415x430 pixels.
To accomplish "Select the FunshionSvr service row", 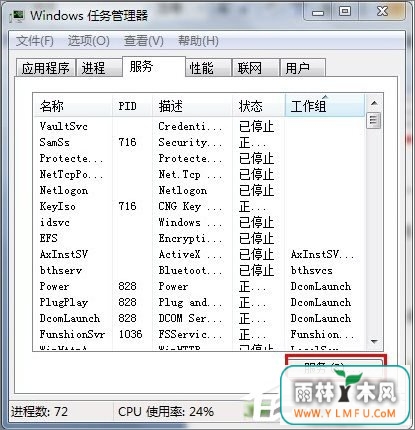I will click(x=199, y=334).
